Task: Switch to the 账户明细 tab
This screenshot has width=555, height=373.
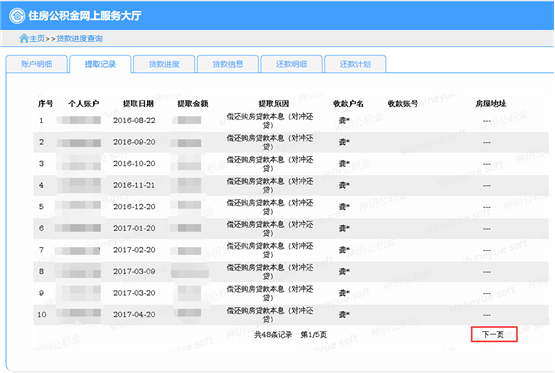Action: click(36, 64)
